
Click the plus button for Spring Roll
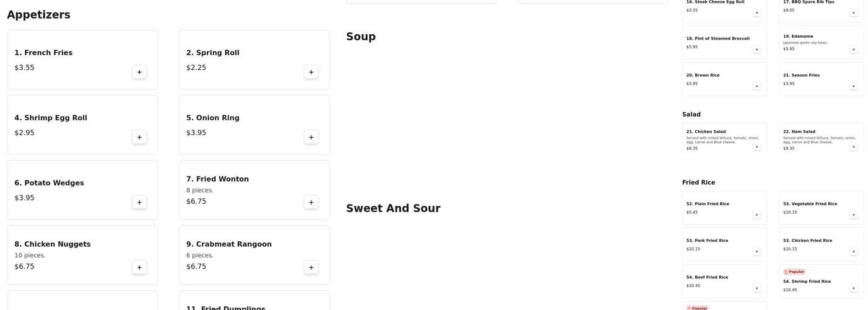click(x=311, y=72)
